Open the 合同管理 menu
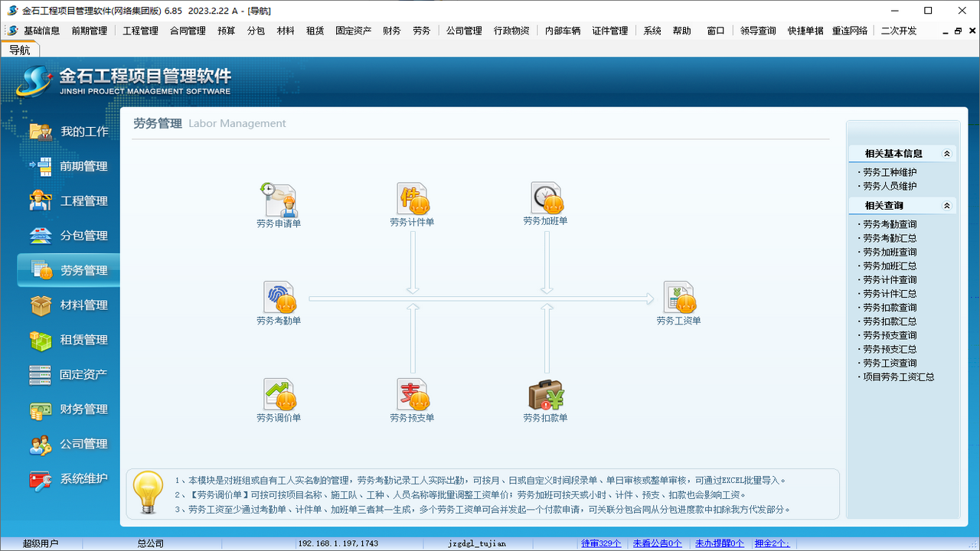Viewport: 980px width, 551px height. [187, 31]
